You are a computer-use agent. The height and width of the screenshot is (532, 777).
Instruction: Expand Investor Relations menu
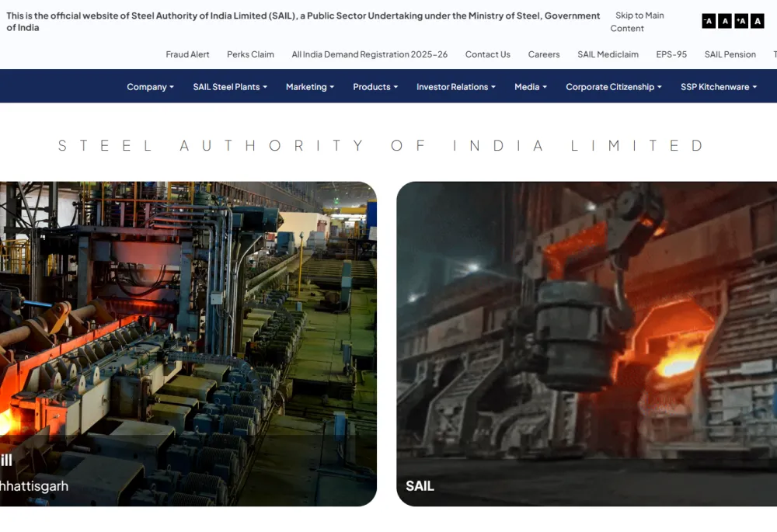click(456, 87)
